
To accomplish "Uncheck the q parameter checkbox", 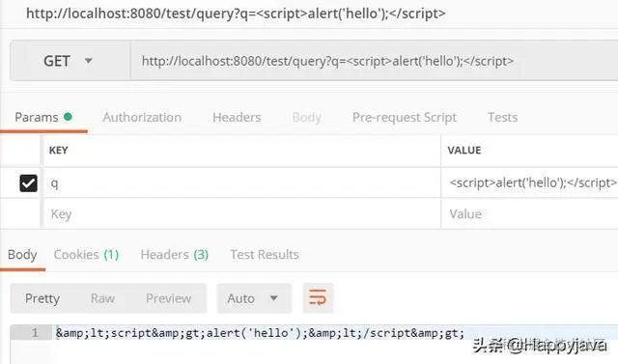I will [28, 183].
